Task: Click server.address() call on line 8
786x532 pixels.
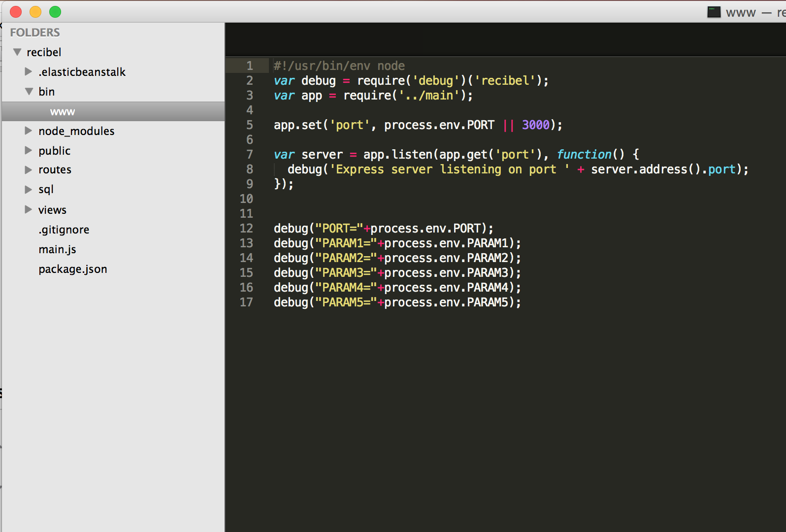Action: coord(645,169)
